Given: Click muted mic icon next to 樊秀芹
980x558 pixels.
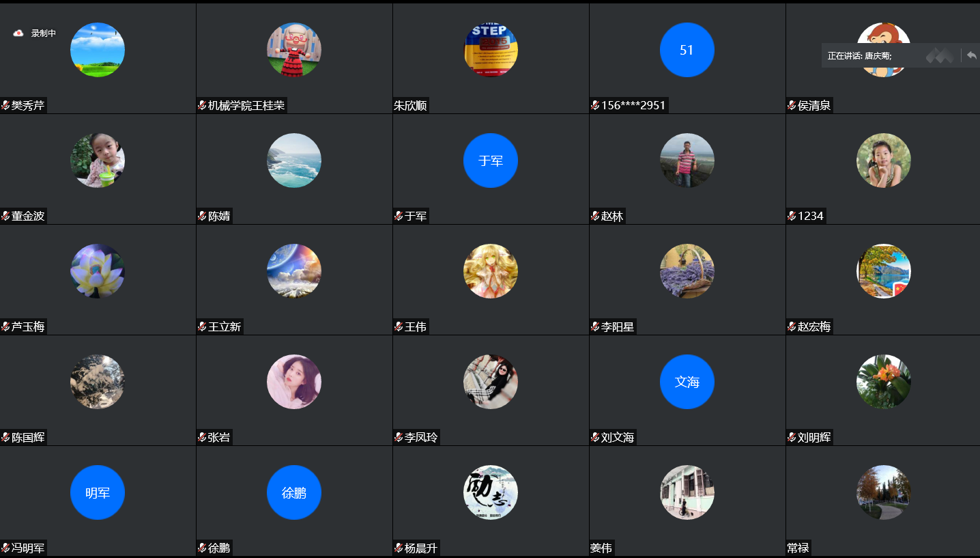Looking at the screenshot, I should pos(5,105).
